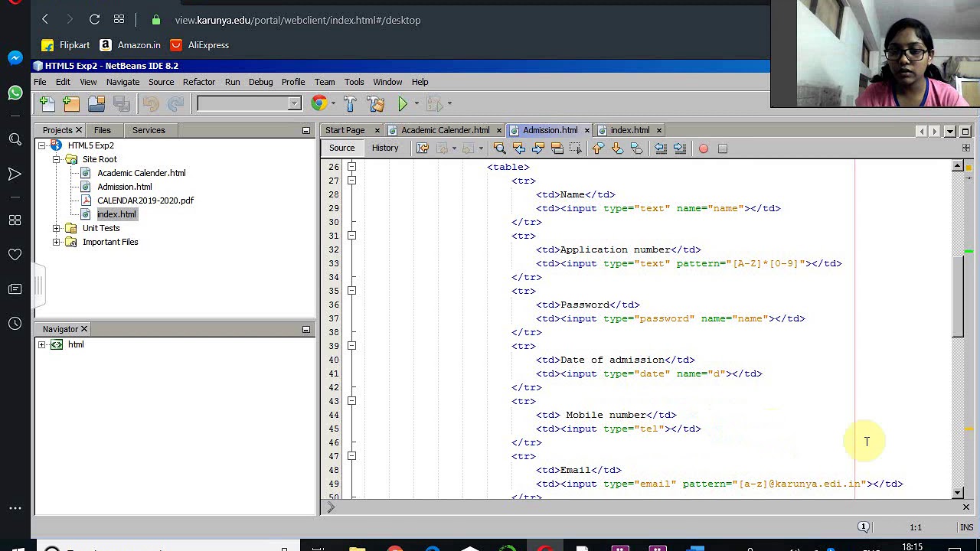
Task: Click the Open Project folder icon
Action: [x=96, y=103]
